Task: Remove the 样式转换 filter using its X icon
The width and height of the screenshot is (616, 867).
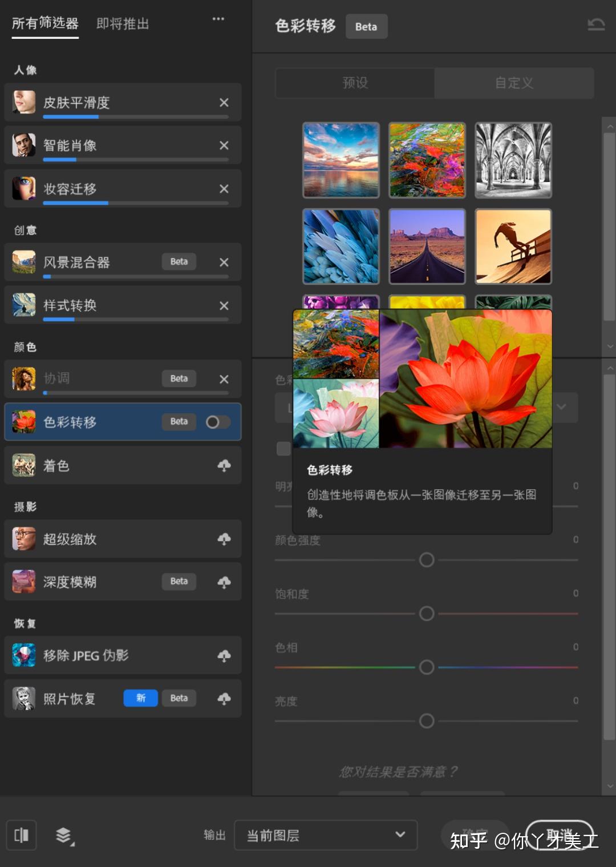Action: 224,305
